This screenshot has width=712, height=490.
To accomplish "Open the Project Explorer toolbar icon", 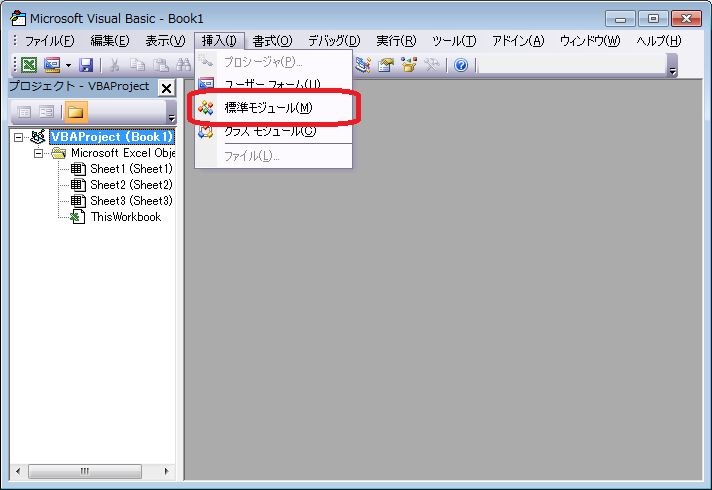I will point(363,65).
